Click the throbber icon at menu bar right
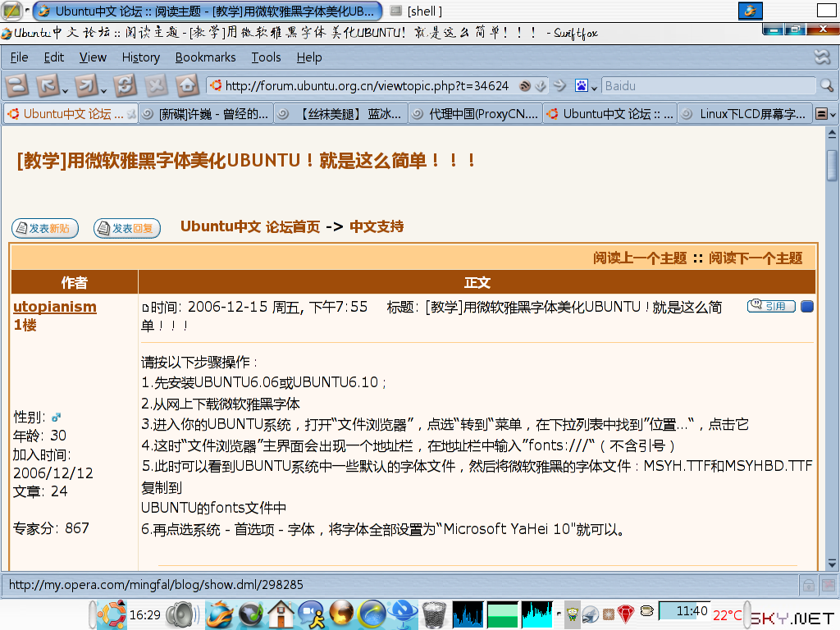This screenshot has height=630, width=840. click(x=822, y=57)
